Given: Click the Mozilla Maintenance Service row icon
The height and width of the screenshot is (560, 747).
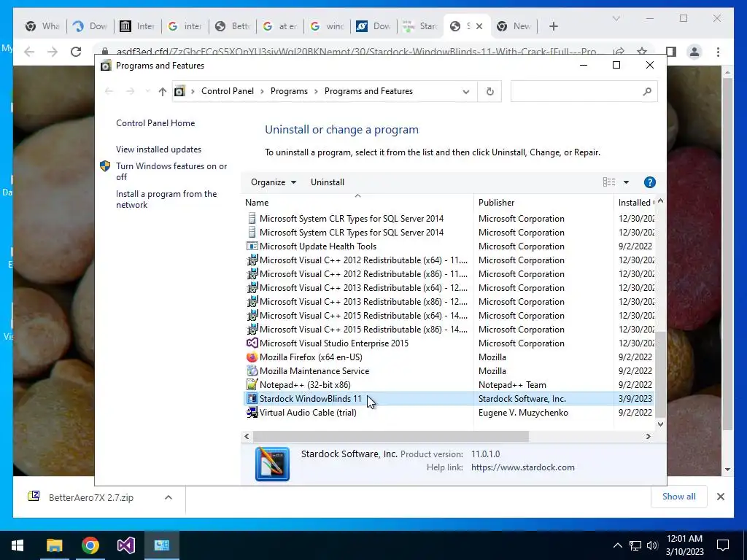Looking at the screenshot, I should [252, 371].
